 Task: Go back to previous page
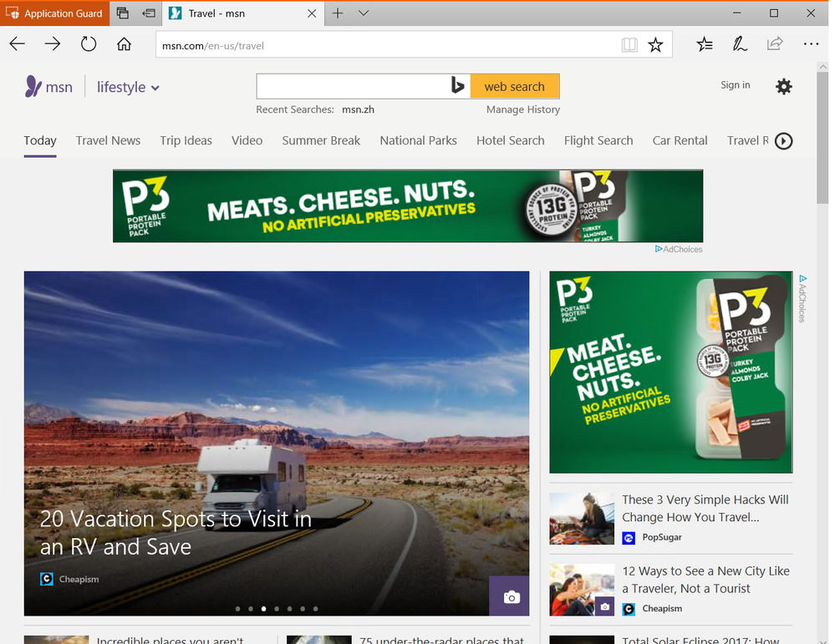click(x=17, y=44)
